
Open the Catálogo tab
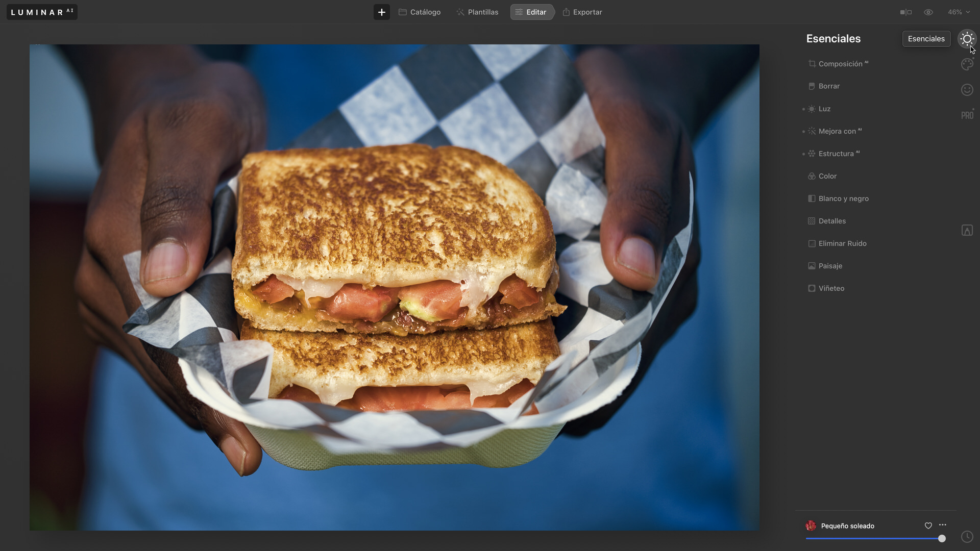(420, 12)
